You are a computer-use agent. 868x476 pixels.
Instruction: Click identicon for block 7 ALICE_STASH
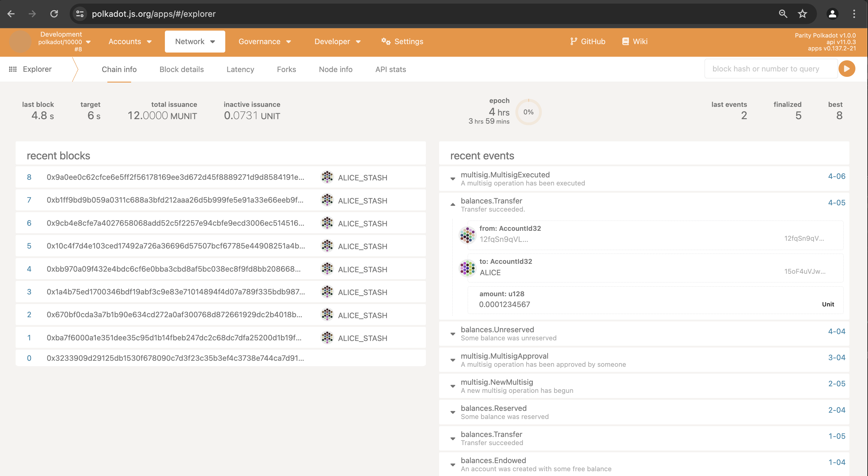[327, 200]
